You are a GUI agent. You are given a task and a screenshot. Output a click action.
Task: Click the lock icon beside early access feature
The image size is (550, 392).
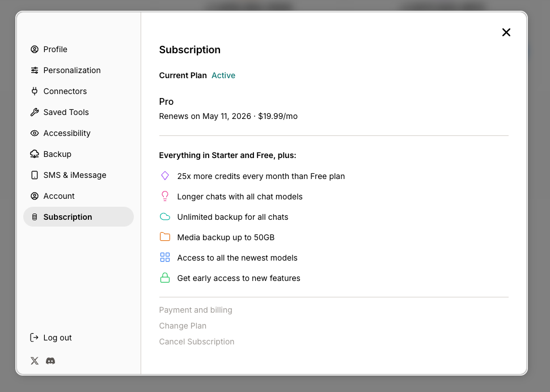click(165, 278)
